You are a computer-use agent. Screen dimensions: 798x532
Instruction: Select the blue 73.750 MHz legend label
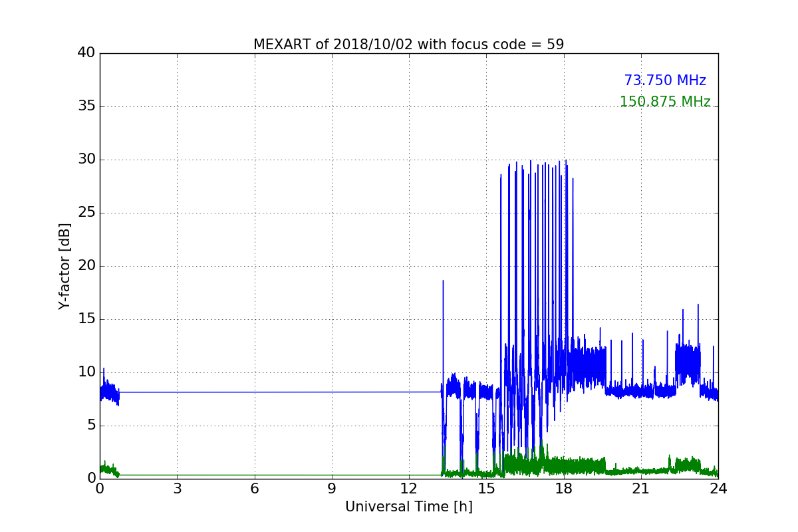click(x=665, y=80)
